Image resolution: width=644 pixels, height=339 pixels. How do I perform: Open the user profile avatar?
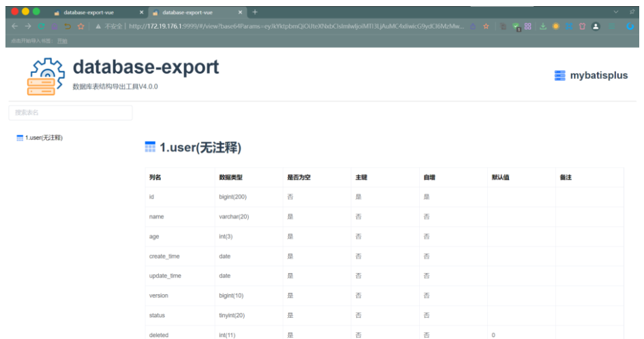coord(596,27)
